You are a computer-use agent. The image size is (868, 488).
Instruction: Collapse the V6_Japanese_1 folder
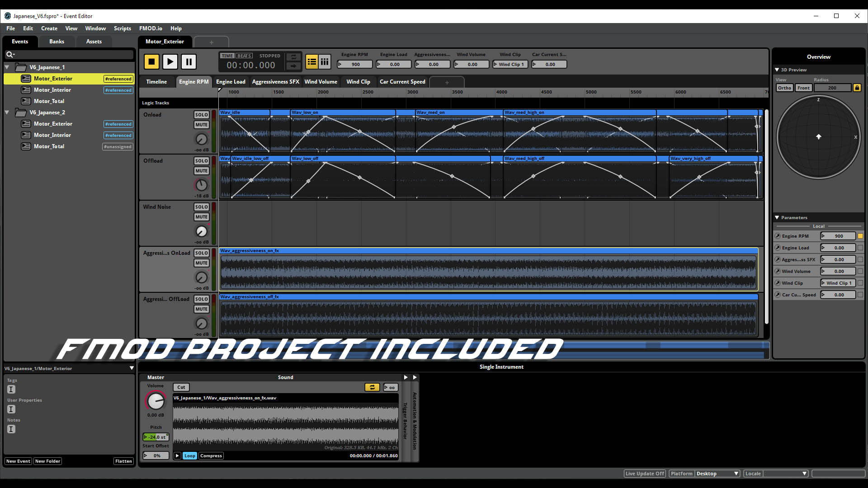point(7,67)
